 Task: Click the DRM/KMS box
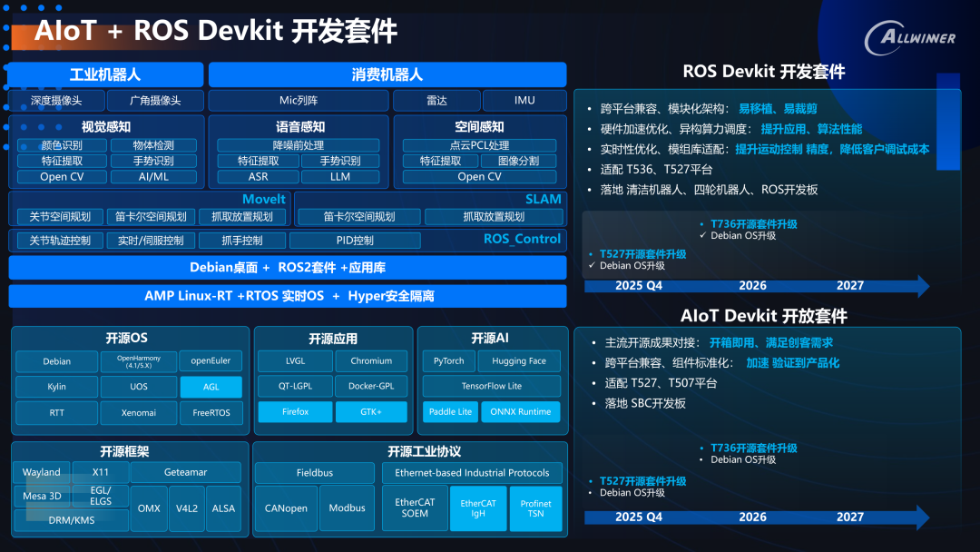72,520
